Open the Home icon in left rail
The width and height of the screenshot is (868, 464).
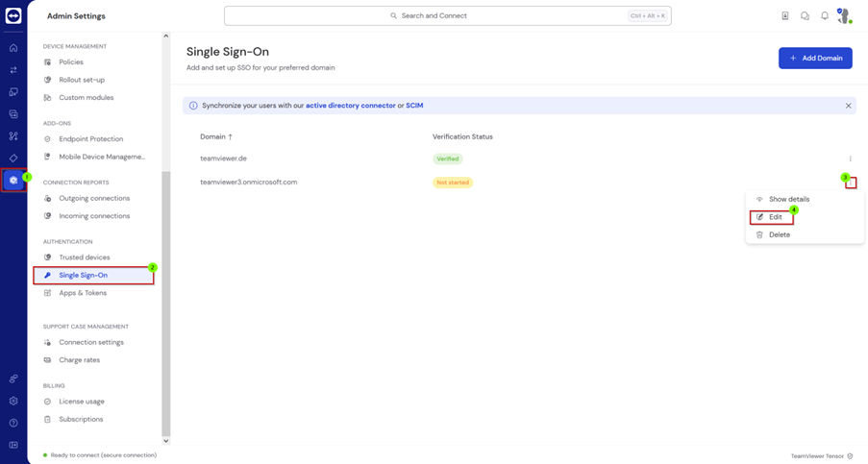pyautogui.click(x=13, y=48)
